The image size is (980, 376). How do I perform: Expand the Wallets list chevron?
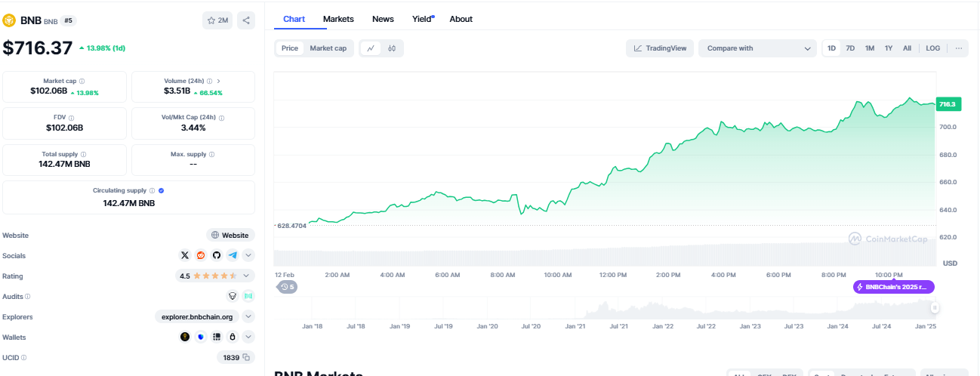(x=248, y=337)
